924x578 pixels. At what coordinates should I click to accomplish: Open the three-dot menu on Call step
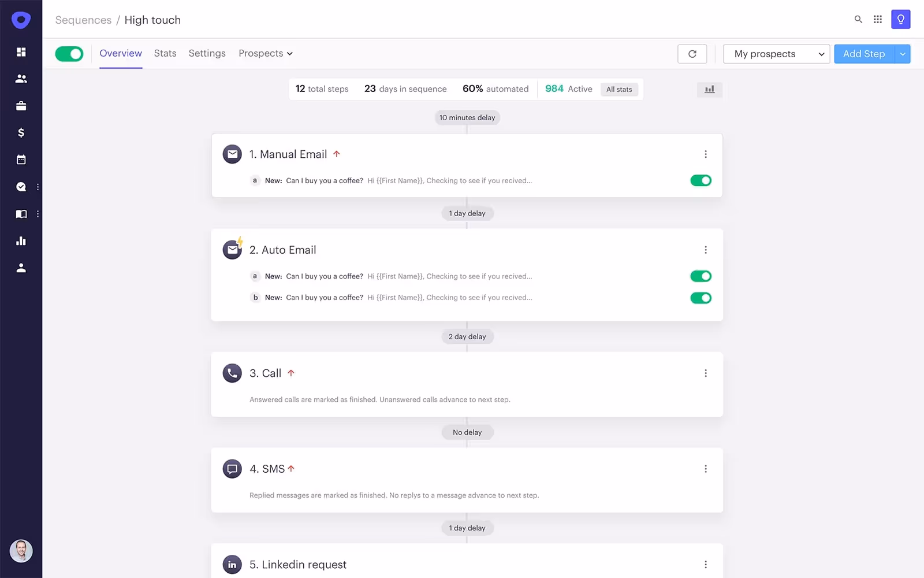(705, 373)
